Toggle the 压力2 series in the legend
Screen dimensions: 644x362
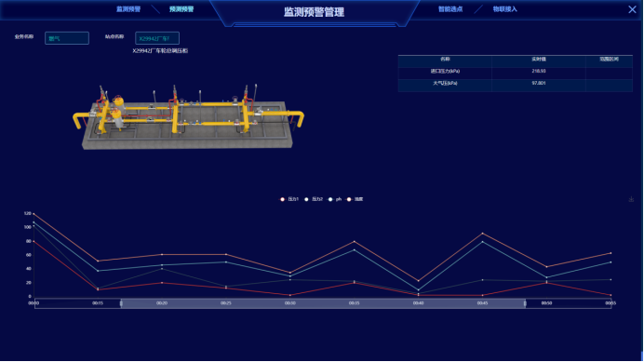pos(314,199)
